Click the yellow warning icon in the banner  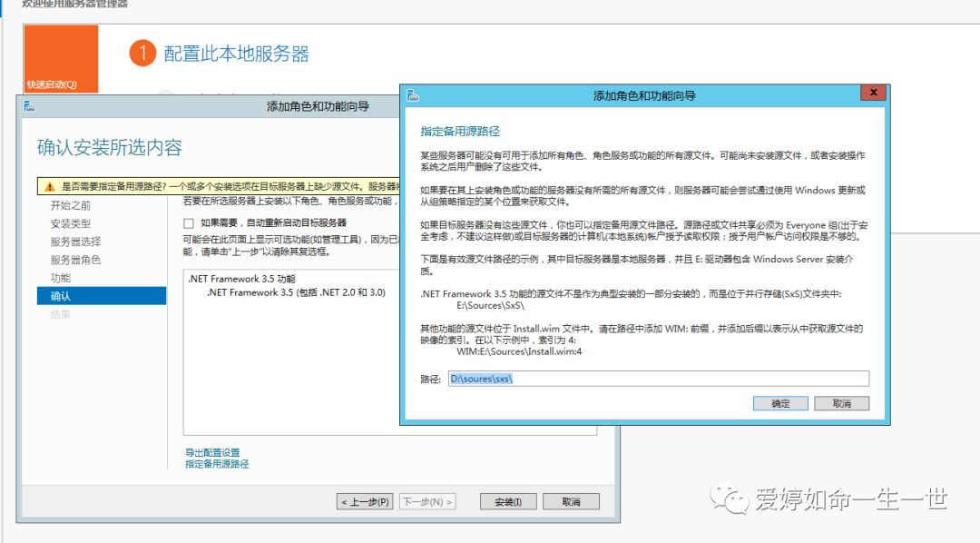pos(50,186)
